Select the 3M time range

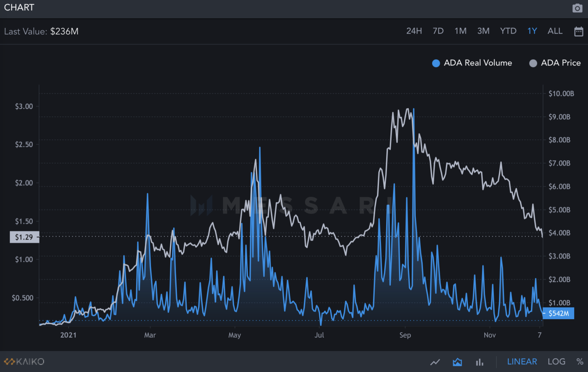click(483, 31)
